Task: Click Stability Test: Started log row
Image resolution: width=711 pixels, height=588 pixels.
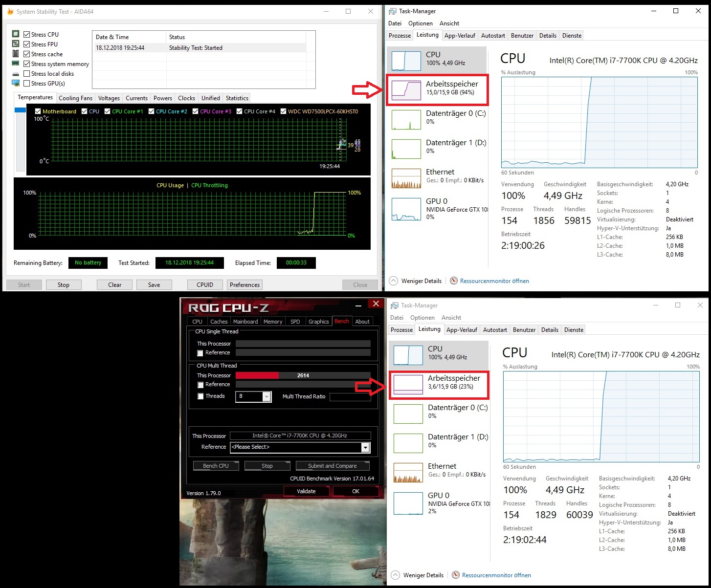Action: pos(199,48)
